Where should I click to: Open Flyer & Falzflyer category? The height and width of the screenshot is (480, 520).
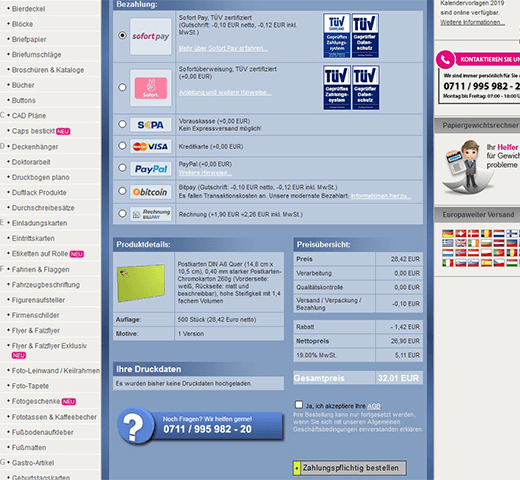click(x=36, y=331)
